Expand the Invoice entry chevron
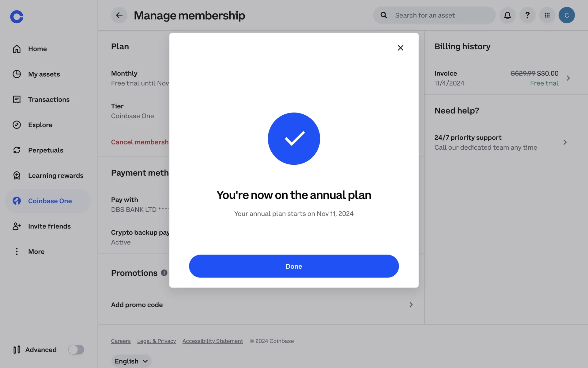588x368 pixels. [x=568, y=78]
